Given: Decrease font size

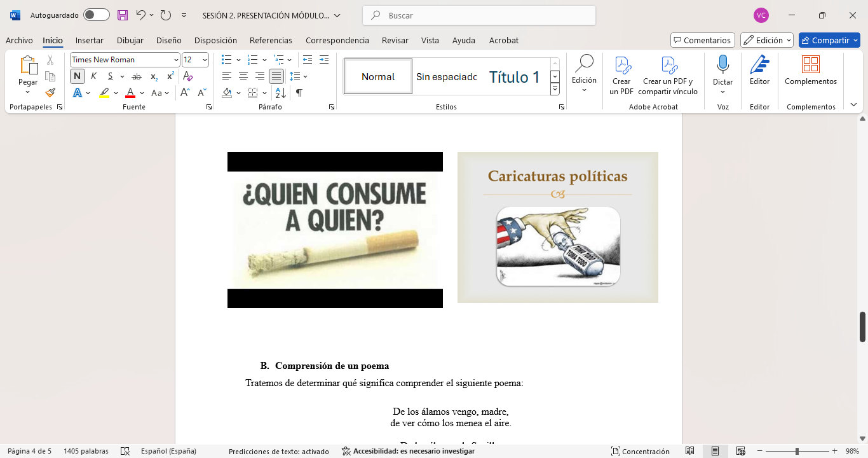Looking at the screenshot, I should [202, 93].
